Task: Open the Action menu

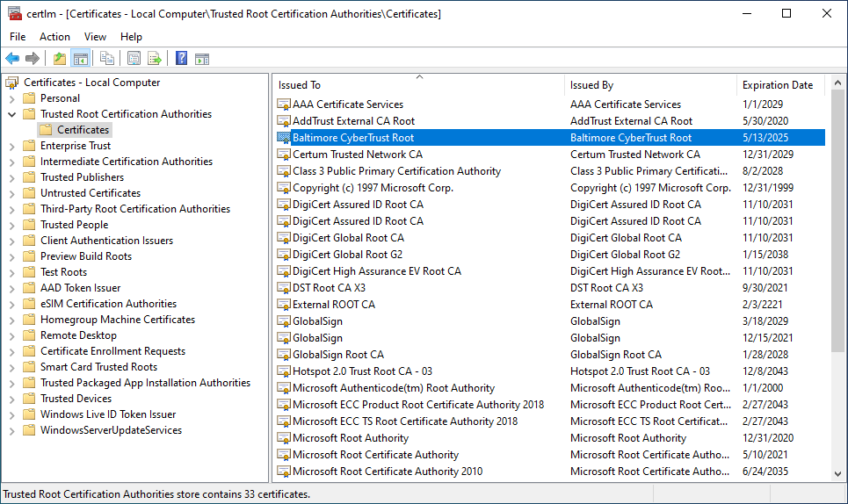Action: [54, 37]
